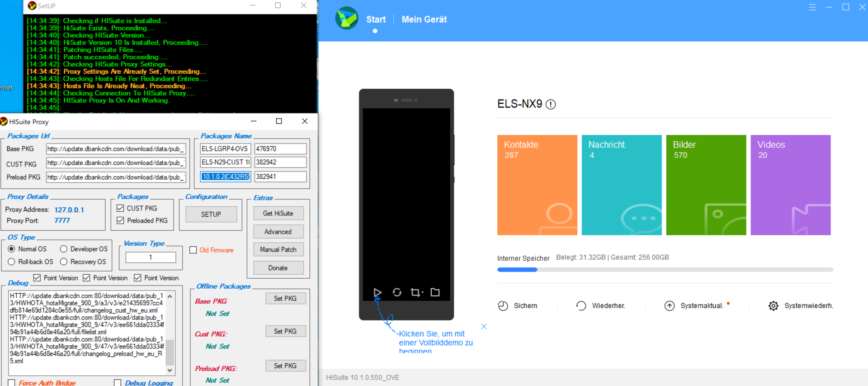Click the SETUP button
The image size is (868, 386).
click(211, 214)
